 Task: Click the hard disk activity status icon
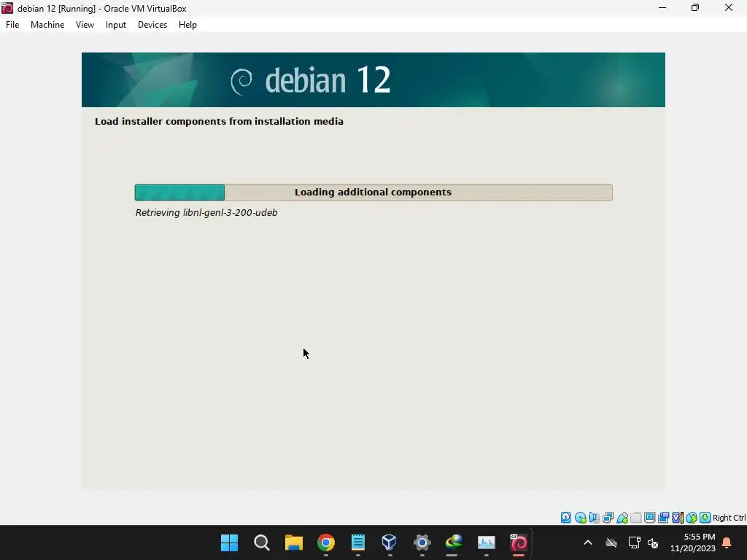pyautogui.click(x=565, y=518)
